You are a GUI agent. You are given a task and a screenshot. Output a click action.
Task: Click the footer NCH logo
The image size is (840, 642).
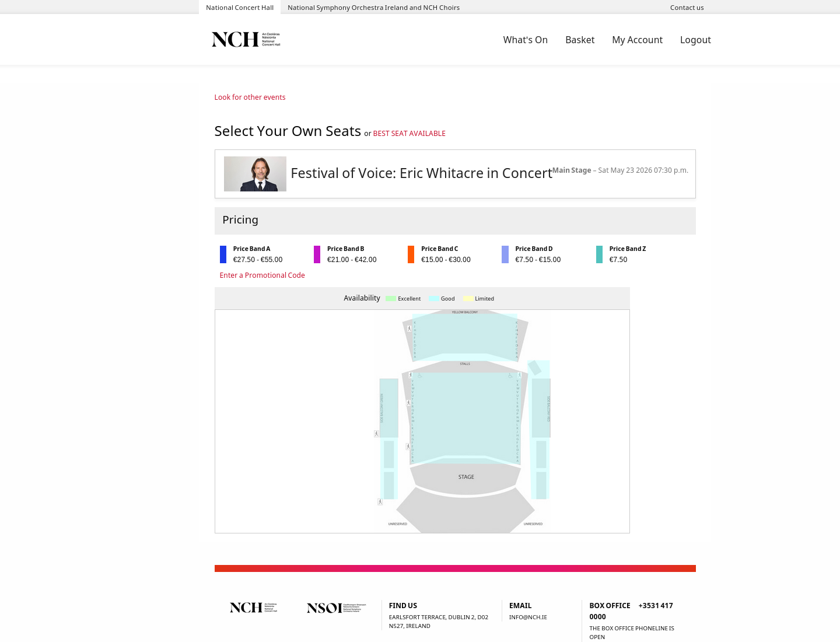point(253,608)
